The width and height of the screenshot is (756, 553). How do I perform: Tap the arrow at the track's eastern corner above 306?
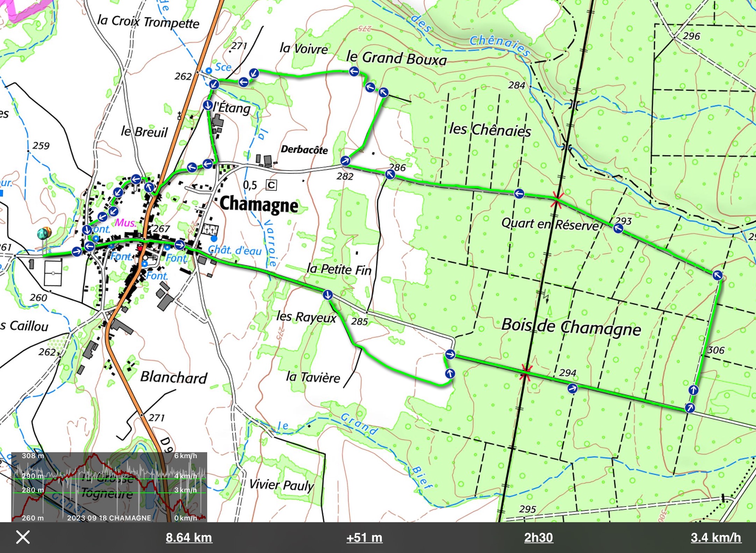click(x=717, y=275)
